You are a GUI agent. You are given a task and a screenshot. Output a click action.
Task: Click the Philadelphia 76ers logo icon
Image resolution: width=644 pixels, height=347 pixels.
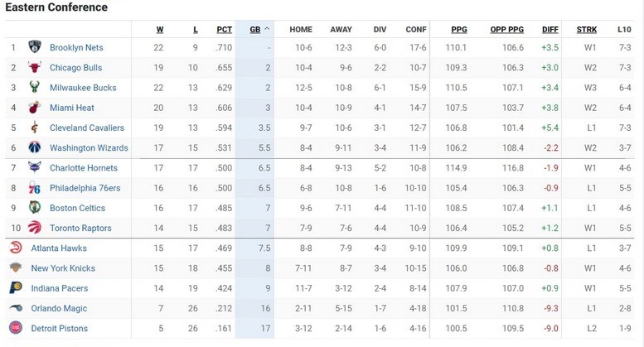pyautogui.click(x=34, y=188)
